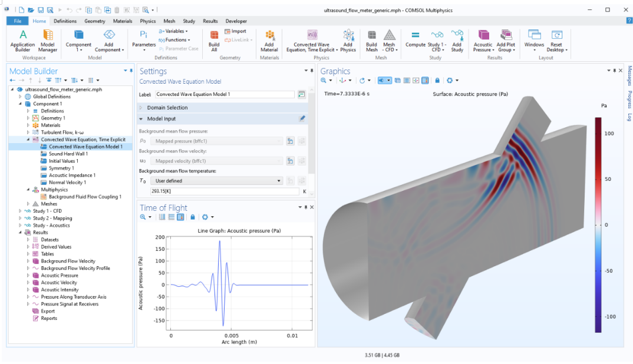Screen dimensions: 633x364
Task: Click the label-edit icon beside the Label field
Action: [302, 94]
